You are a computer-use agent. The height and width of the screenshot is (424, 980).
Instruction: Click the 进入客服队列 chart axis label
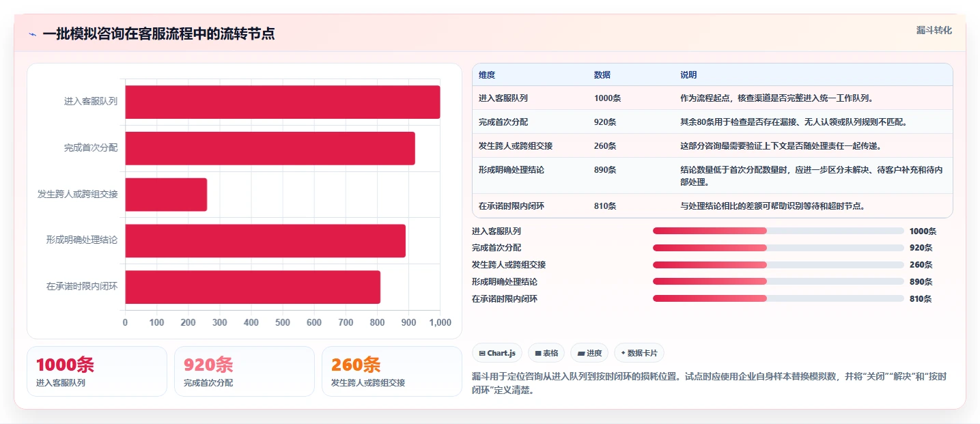click(x=91, y=101)
